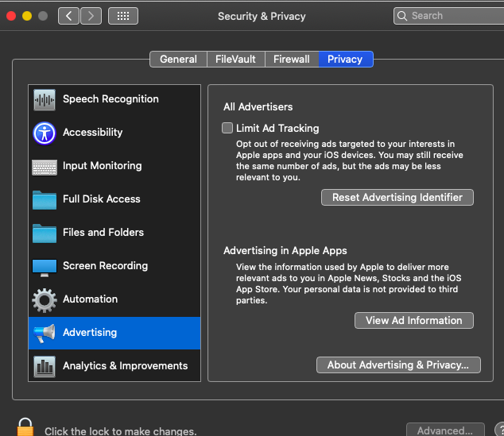The width and height of the screenshot is (504, 436).
Task: Select Automation in the privacy list
Action: pos(114,300)
